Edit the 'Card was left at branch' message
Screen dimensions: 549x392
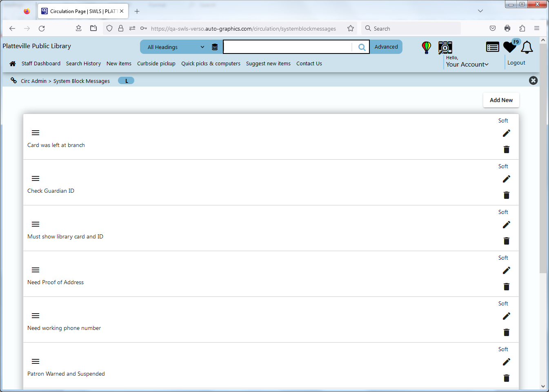pos(507,133)
